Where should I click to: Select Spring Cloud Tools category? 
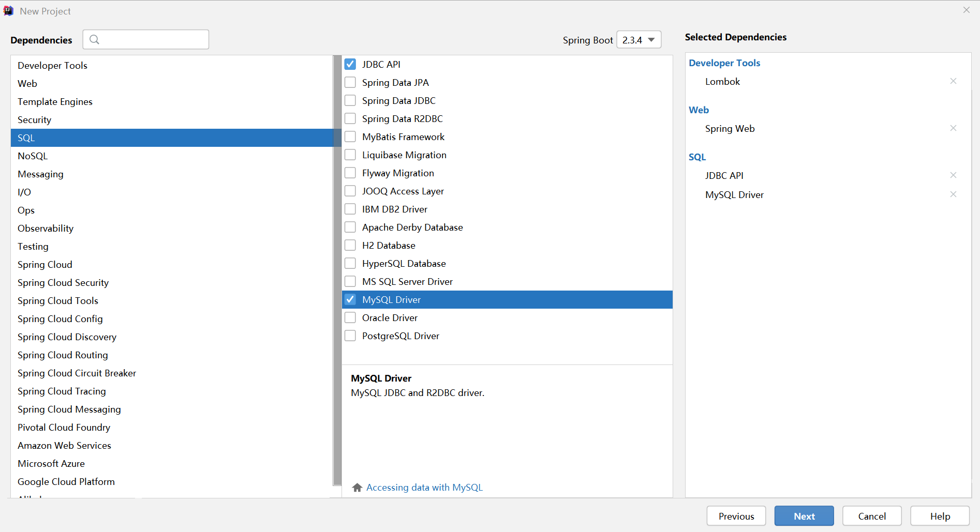tap(172, 300)
